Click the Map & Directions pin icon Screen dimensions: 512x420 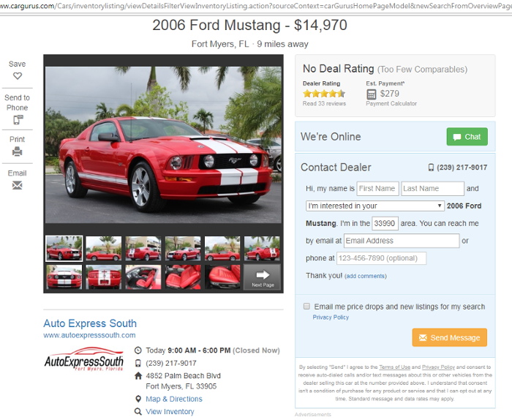coord(138,399)
